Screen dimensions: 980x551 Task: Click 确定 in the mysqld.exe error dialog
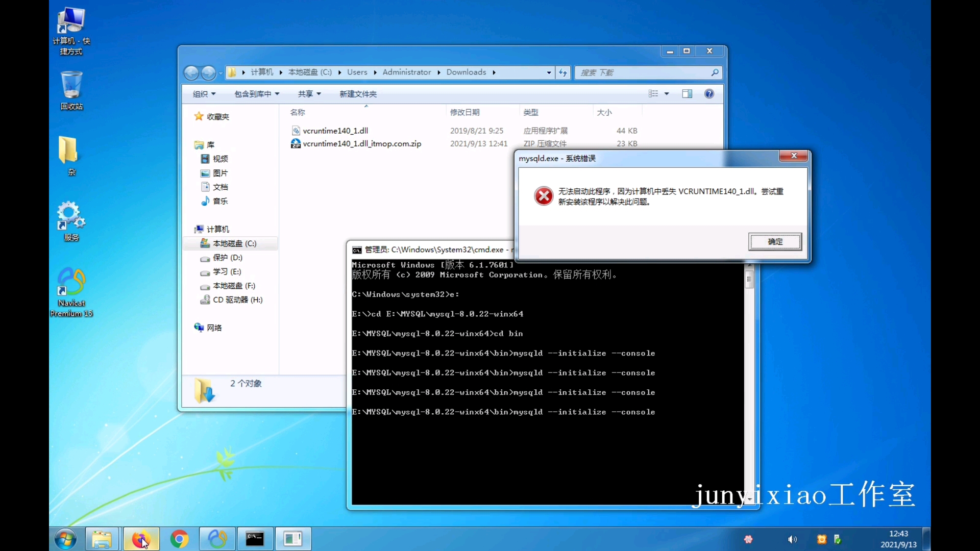[x=775, y=242]
